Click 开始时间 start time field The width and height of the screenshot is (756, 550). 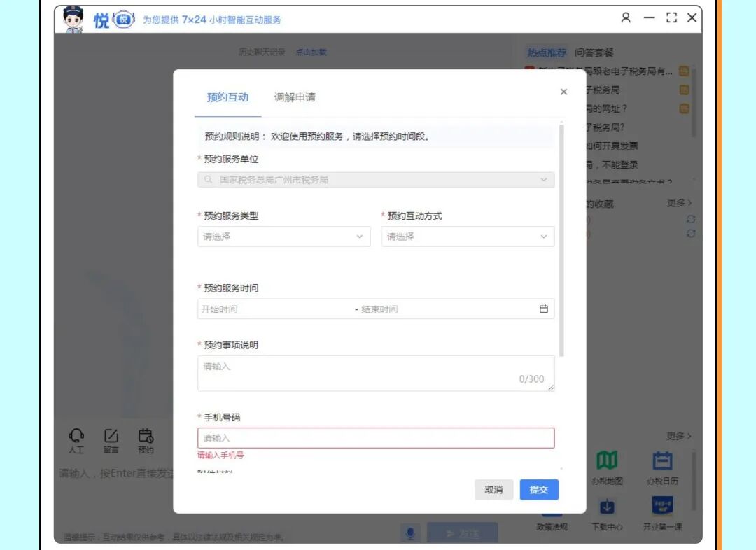tap(275, 309)
